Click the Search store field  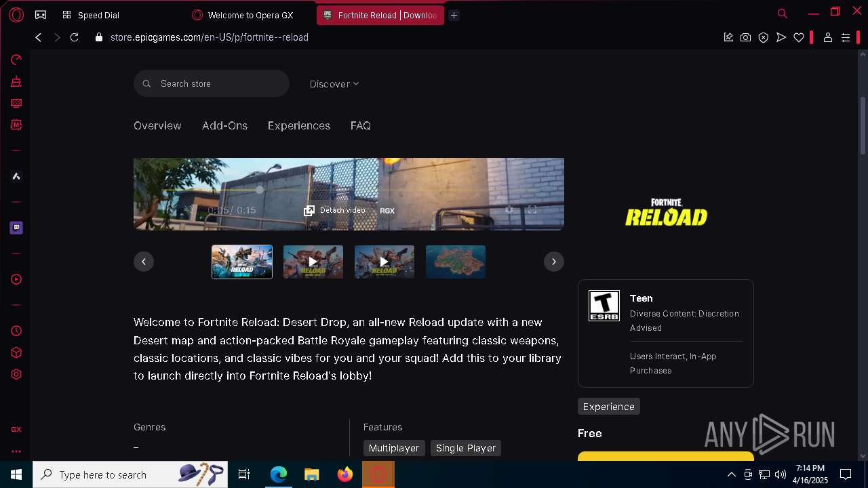coord(212,83)
